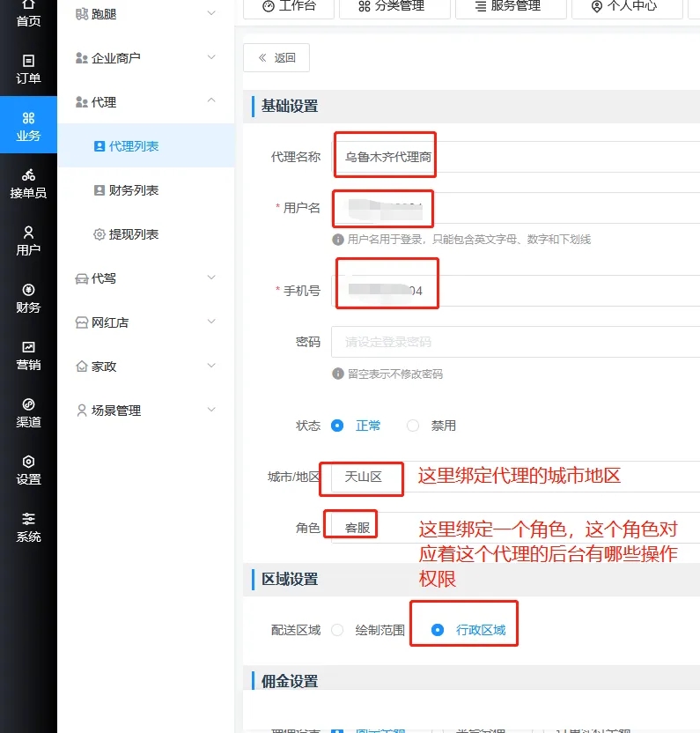Select the 正常 status radio button
The height and width of the screenshot is (733, 700).
tap(337, 426)
